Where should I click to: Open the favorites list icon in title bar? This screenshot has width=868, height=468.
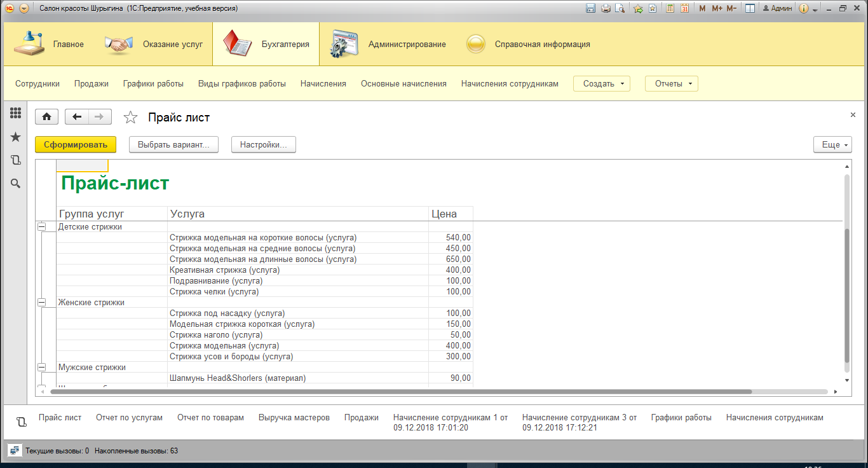point(652,8)
